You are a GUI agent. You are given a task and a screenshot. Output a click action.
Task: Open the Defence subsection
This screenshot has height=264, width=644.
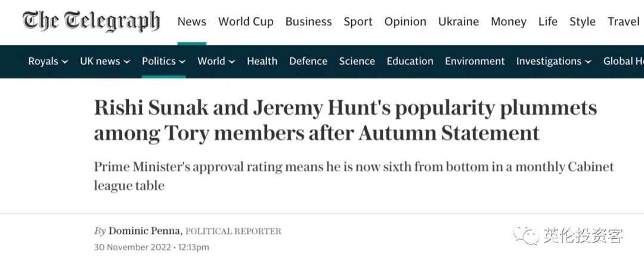pyautogui.click(x=308, y=62)
